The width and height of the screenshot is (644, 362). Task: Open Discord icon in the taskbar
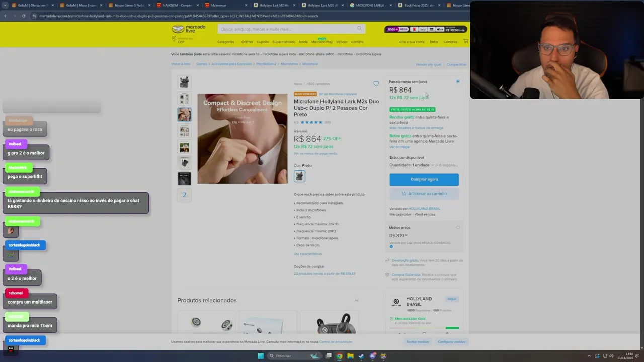pos(372,356)
